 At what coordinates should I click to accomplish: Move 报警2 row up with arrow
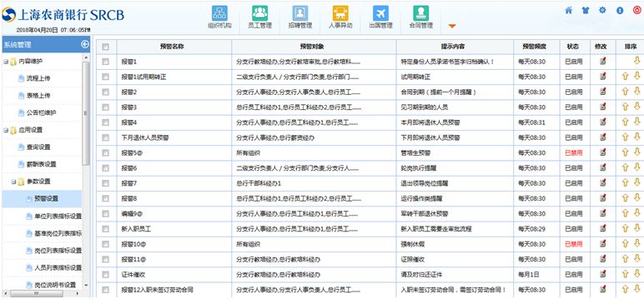[x=625, y=92]
